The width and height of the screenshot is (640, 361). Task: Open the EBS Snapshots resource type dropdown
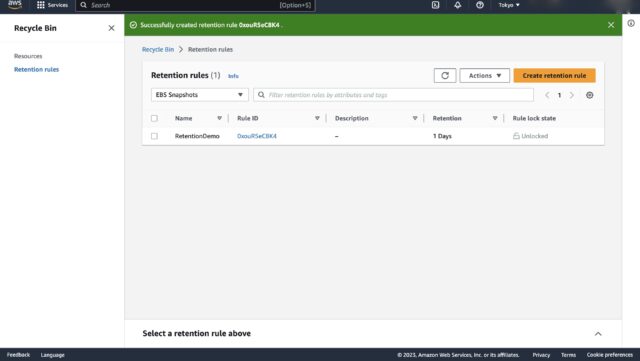tap(200, 95)
